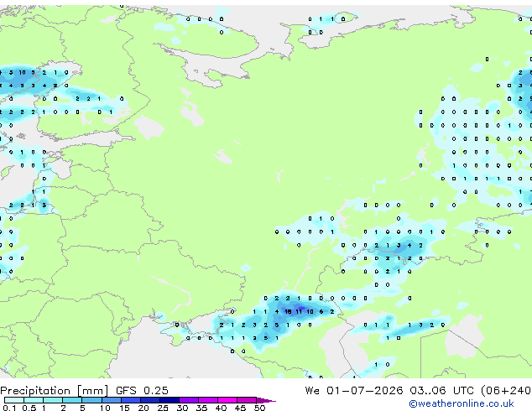Click the '25' legend scale label
Screen dimensions: 532x411
tap(163, 408)
